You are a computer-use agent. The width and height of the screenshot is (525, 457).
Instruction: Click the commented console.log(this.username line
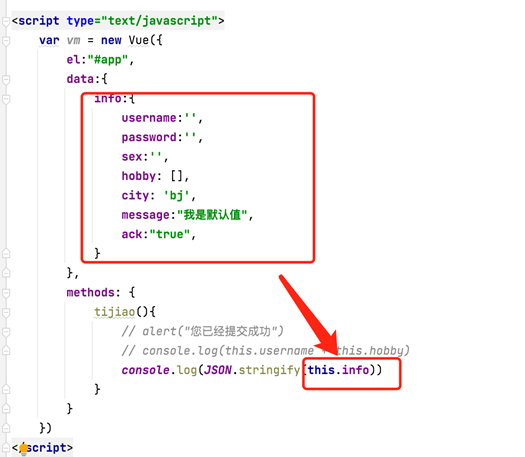point(265,351)
